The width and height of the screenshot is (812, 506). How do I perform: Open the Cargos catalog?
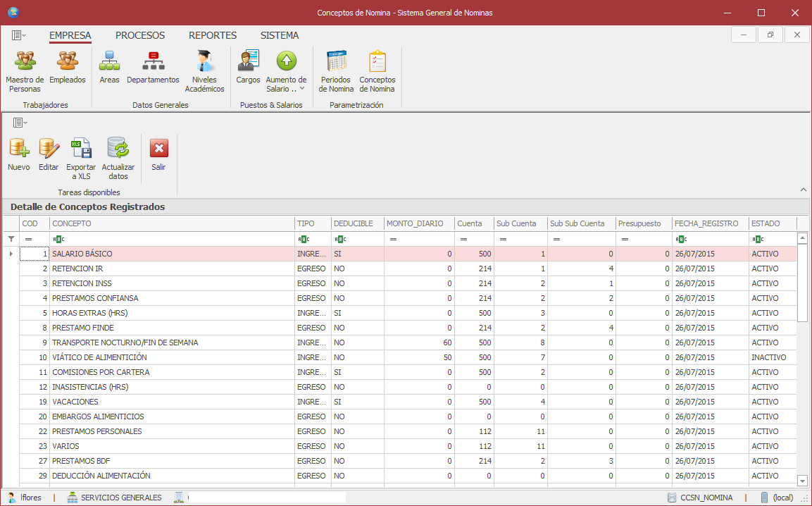coord(248,68)
